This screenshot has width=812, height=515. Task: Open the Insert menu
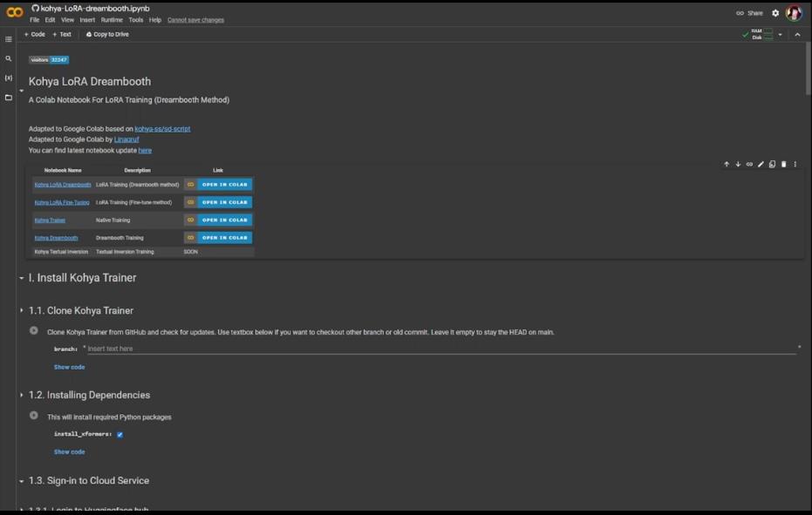point(87,19)
